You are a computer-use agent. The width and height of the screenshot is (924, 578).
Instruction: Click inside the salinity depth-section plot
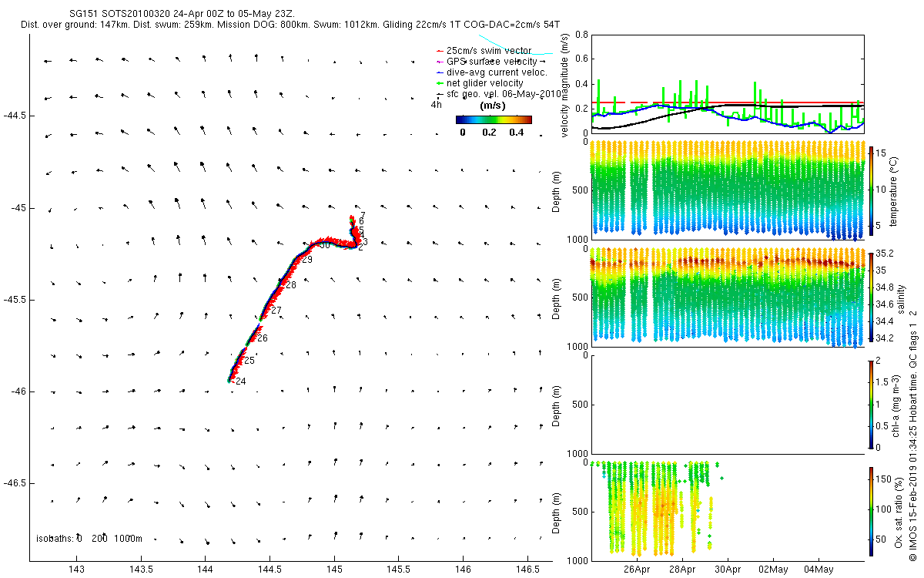tap(728, 297)
